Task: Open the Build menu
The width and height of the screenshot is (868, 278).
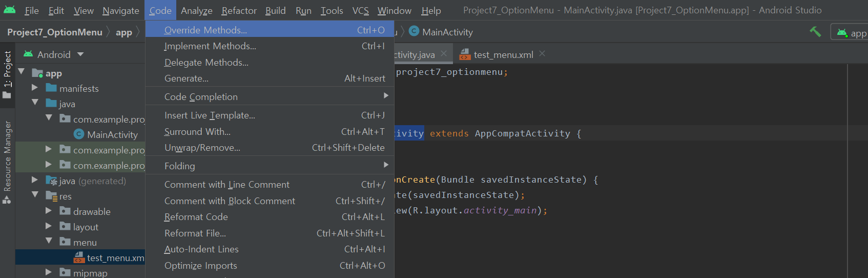Action: point(276,10)
